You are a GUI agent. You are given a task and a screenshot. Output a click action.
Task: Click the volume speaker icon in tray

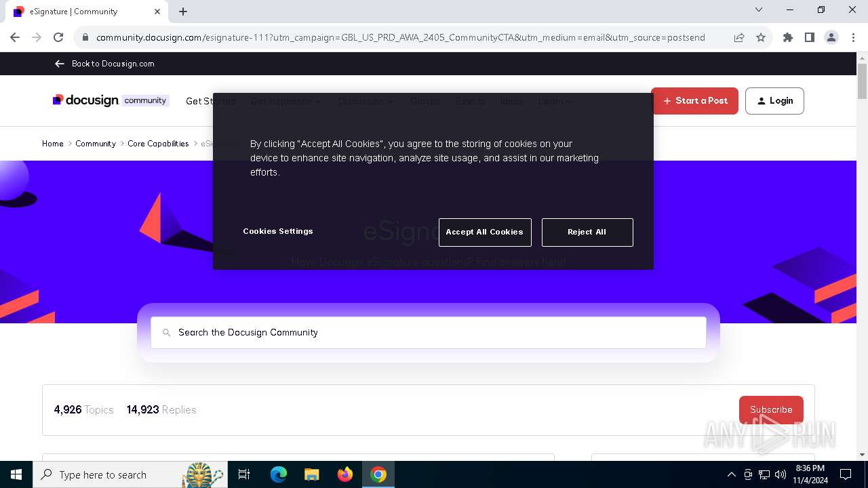781,474
